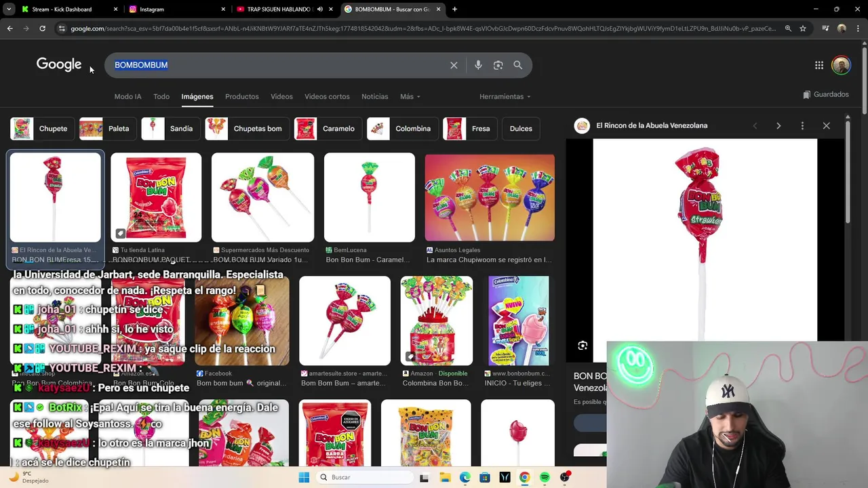This screenshot has height=488, width=868.
Task: Open the Guardados saved items link
Action: 825,95
